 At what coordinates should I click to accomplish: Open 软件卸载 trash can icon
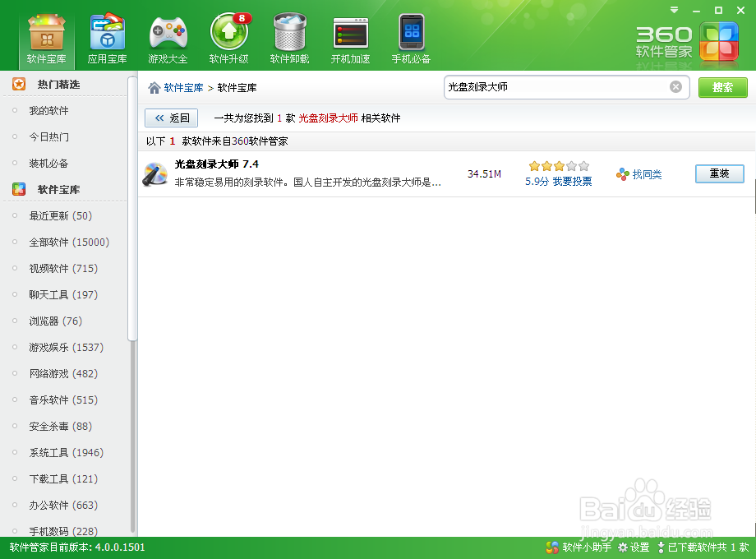289,40
